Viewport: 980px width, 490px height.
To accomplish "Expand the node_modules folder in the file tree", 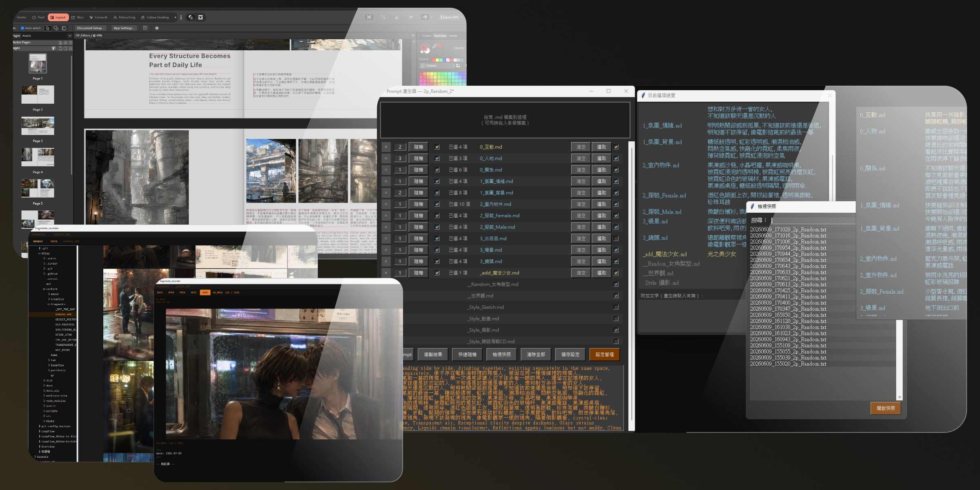I will pos(44,401).
